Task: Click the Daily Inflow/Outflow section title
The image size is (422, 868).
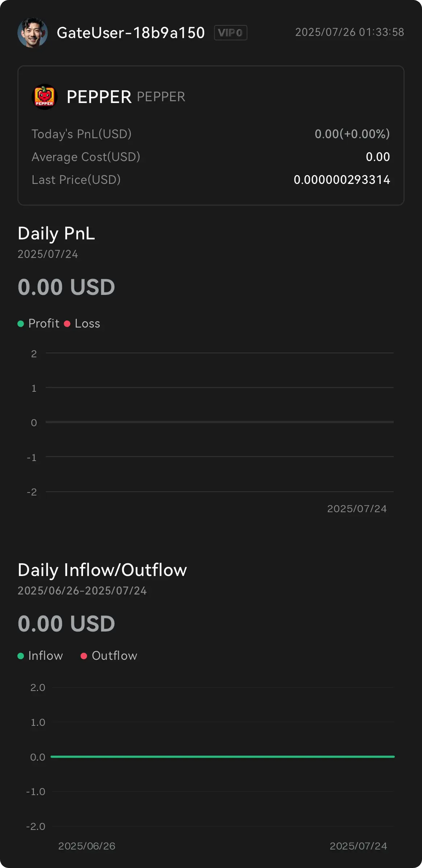Action: pyautogui.click(x=103, y=570)
